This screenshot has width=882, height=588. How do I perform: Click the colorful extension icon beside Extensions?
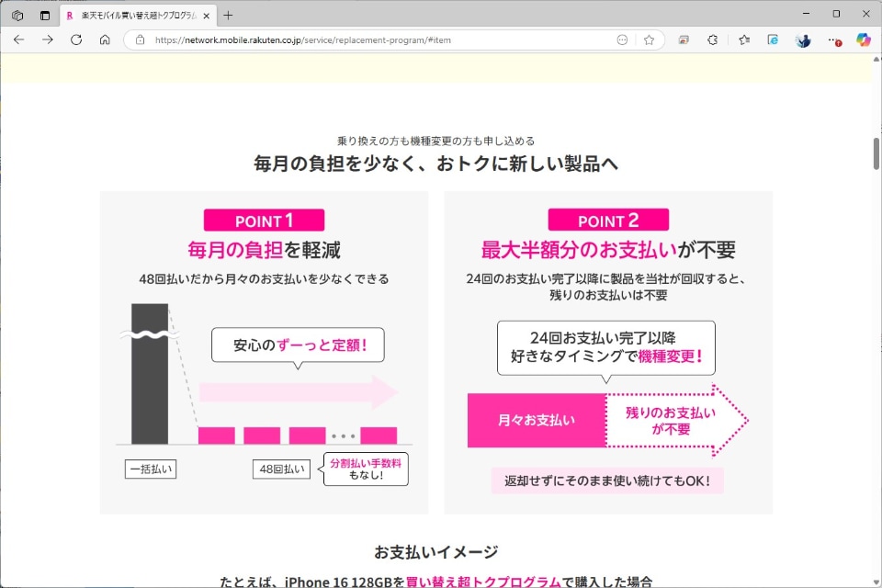[x=684, y=40]
